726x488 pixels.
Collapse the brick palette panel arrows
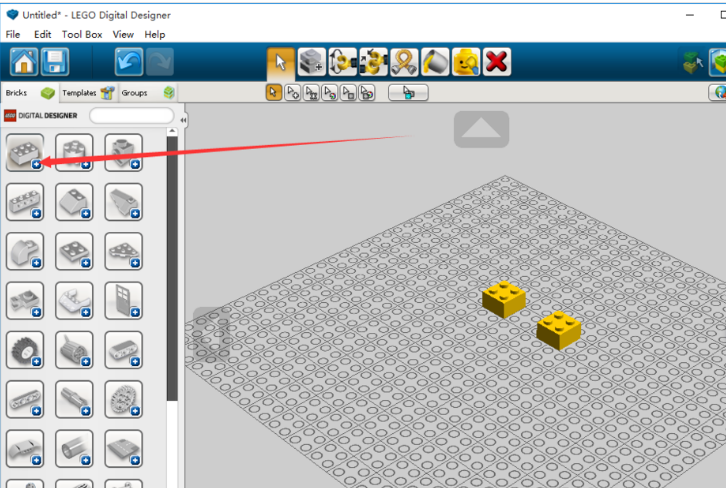[x=183, y=120]
